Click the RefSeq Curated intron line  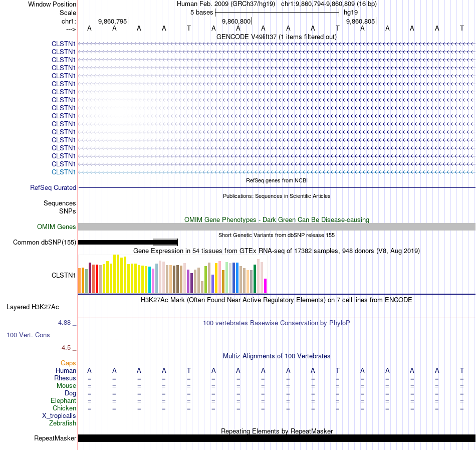tap(277, 187)
